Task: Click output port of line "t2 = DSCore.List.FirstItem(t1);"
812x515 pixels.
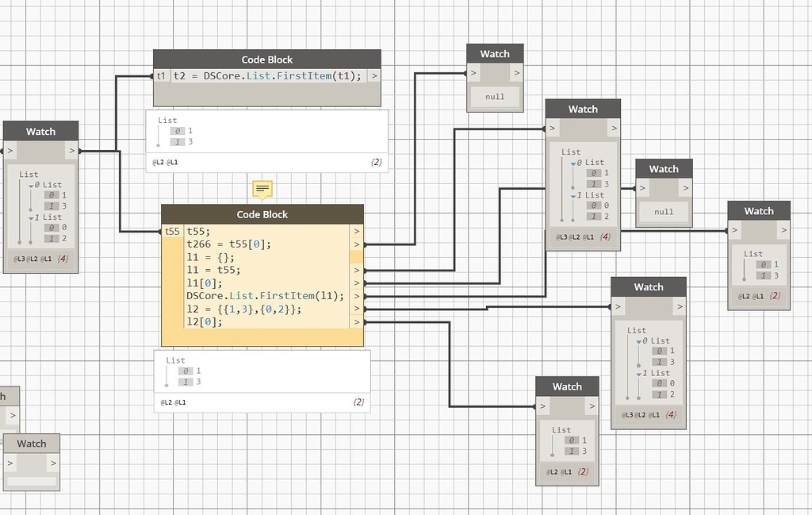Action: tap(373, 75)
